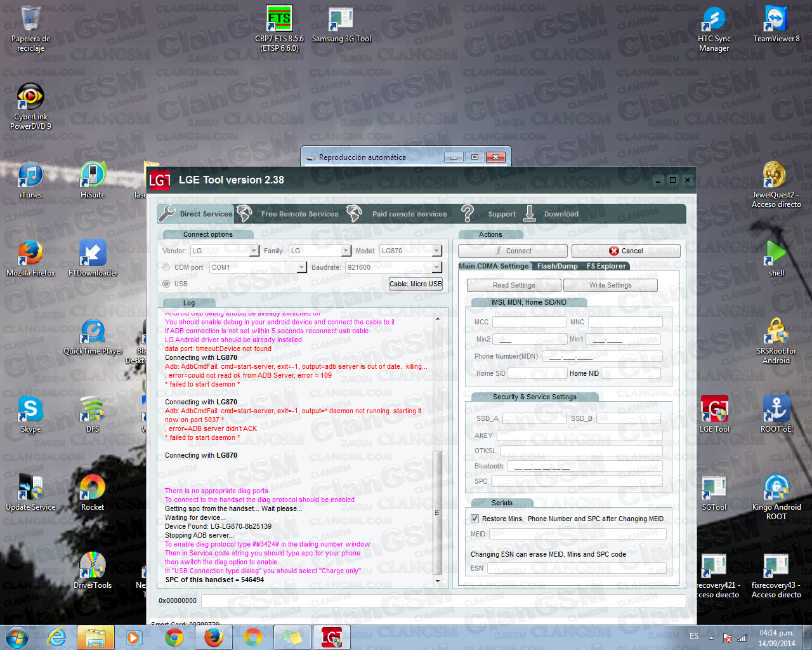Select the Main CDMA Settings tab

click(494, 266)
